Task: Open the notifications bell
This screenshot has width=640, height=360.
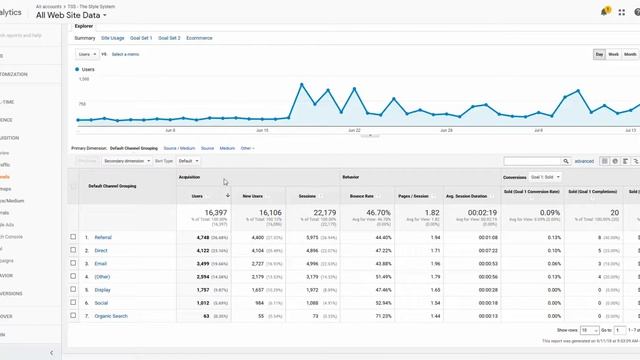Action: pyautogui.click(x=605, y=11)
